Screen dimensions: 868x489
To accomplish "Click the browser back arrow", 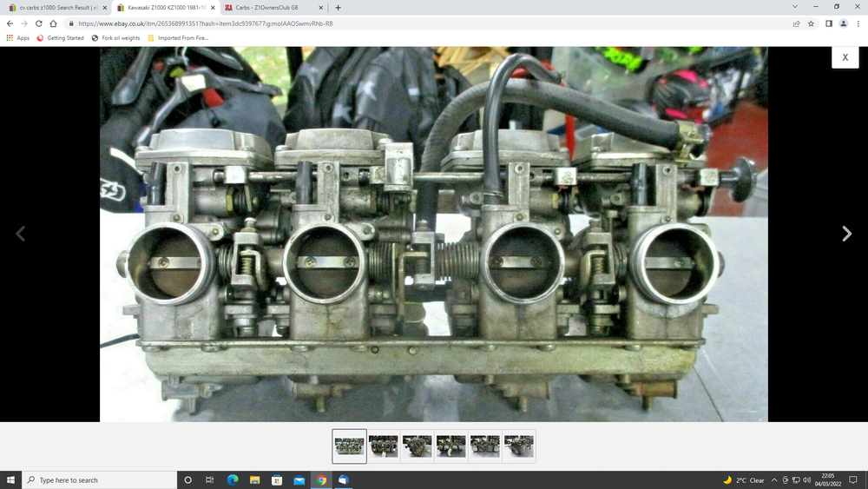I will [x=10, y=23].
